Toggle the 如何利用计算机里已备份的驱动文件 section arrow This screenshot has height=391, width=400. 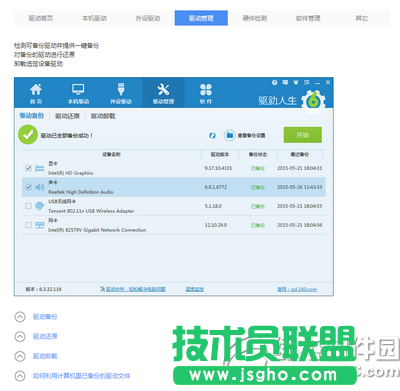20,376
